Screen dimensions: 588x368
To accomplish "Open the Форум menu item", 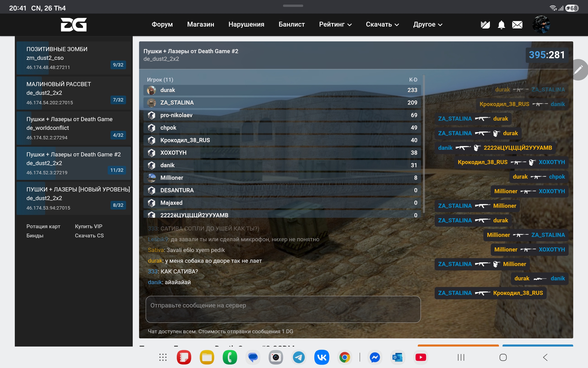I will [x=162, y=25].
